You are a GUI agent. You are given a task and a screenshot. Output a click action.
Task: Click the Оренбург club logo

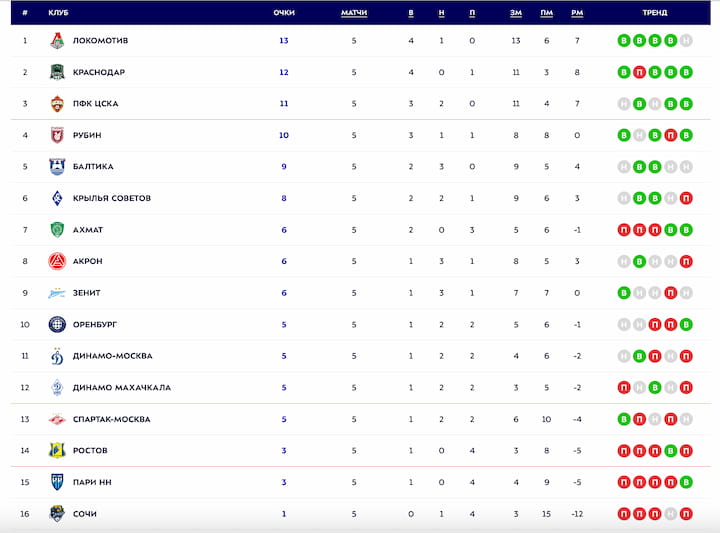(57, 325)
